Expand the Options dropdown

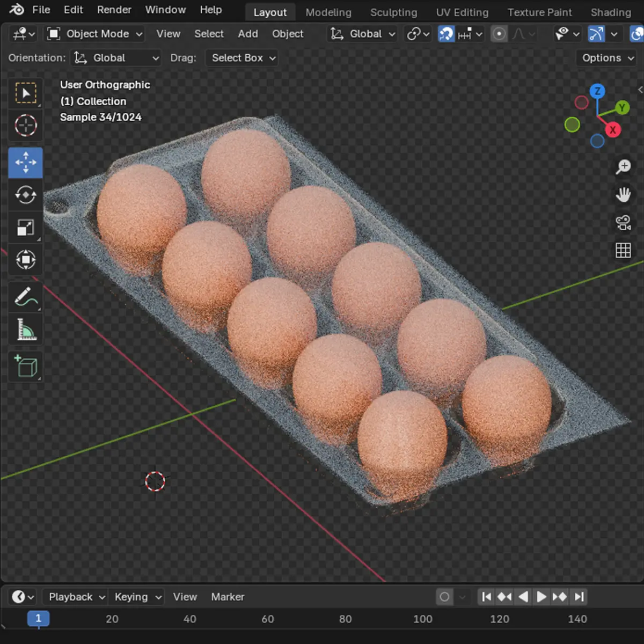(608, 58)
